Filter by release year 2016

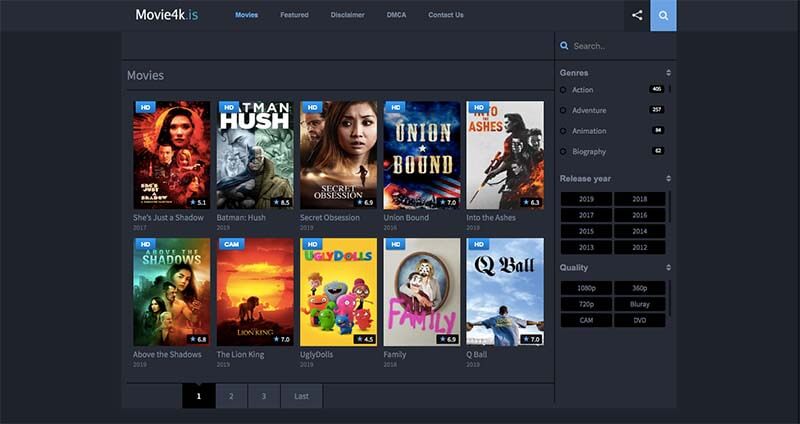click(640, 215)
